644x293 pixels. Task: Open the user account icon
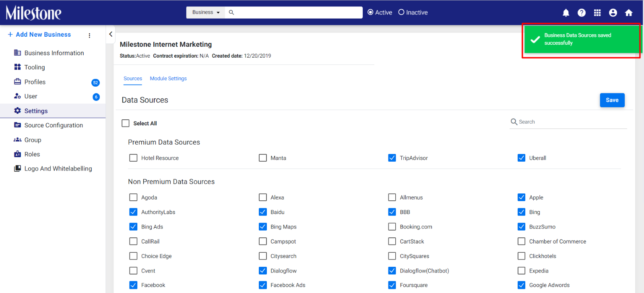pyautogui.click(x=613, y=13)
